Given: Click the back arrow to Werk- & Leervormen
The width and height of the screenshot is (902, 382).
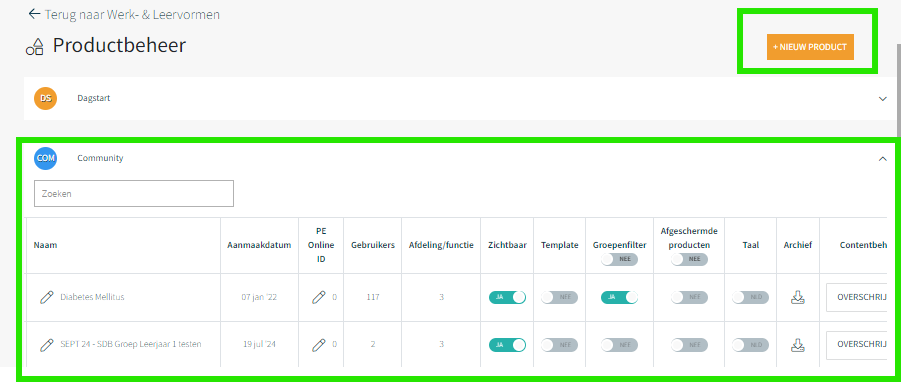Looking at the screenshot, I should [x=35, y=14].
